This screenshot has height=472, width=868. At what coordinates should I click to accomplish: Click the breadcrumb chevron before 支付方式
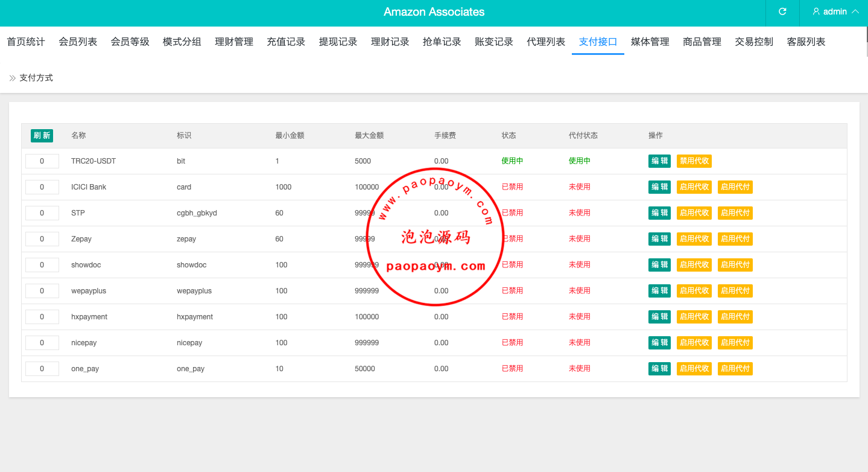pyautogui.click(x=12, y=78)
